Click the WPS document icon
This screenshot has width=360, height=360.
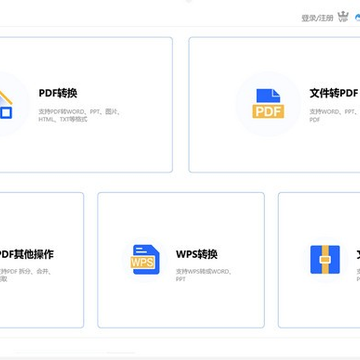[145, 260]
